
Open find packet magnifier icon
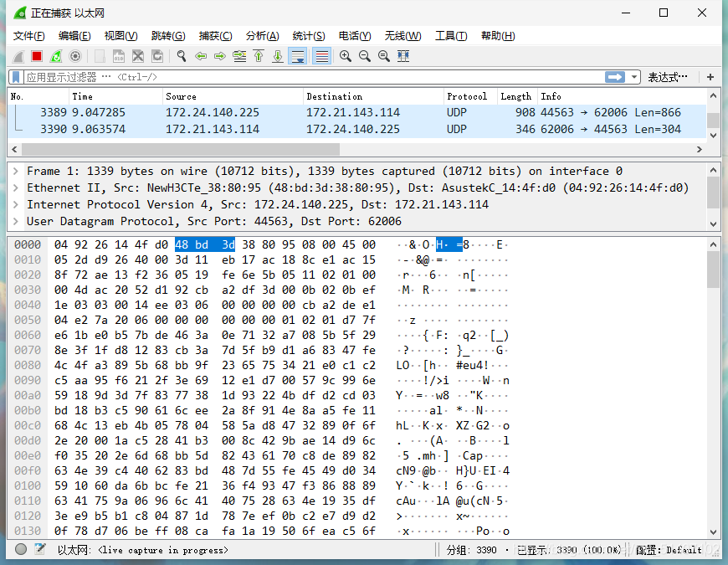pyautogui.click(x=182, y=57)
